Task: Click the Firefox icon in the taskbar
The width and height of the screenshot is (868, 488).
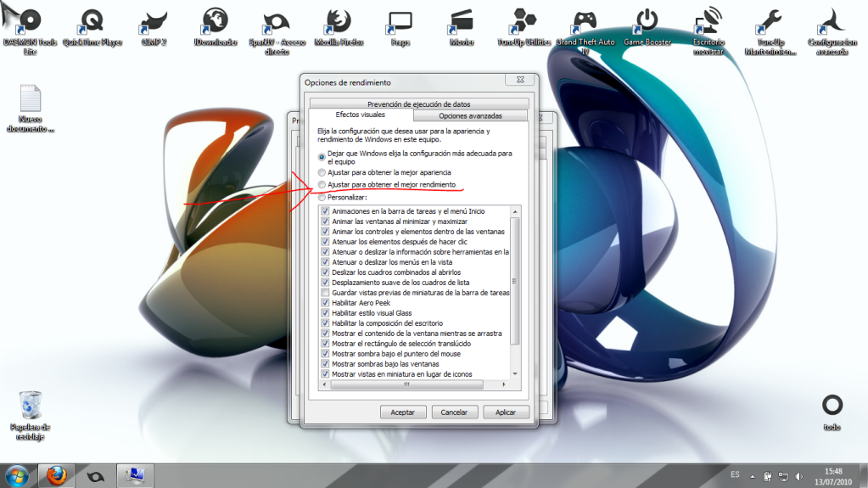Action: [x=56, y=474]
